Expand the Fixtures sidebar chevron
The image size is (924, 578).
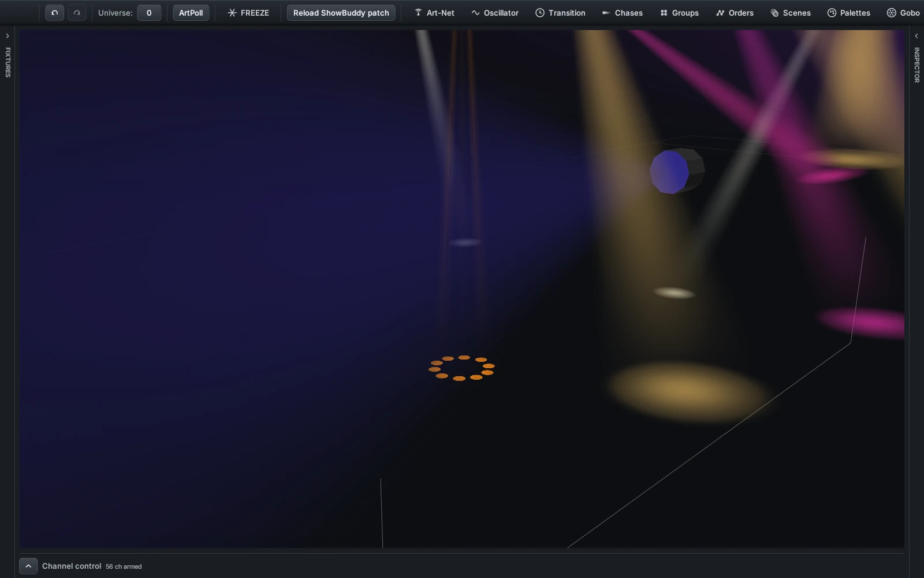(8, 36)
